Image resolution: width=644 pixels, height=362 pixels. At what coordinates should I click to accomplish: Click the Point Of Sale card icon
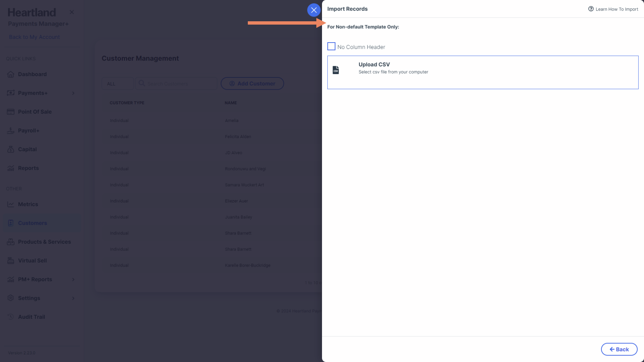pos(11,112)
